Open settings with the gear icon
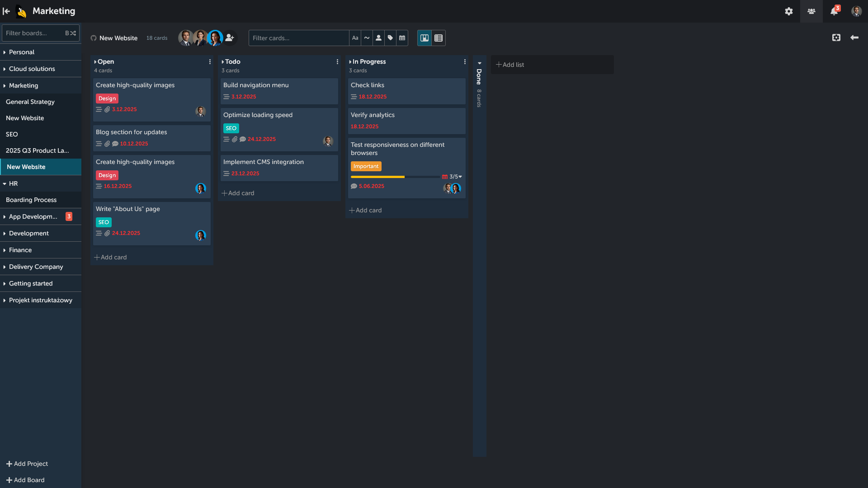The width and height of the screenshot is (868, 488). (788, 11)
